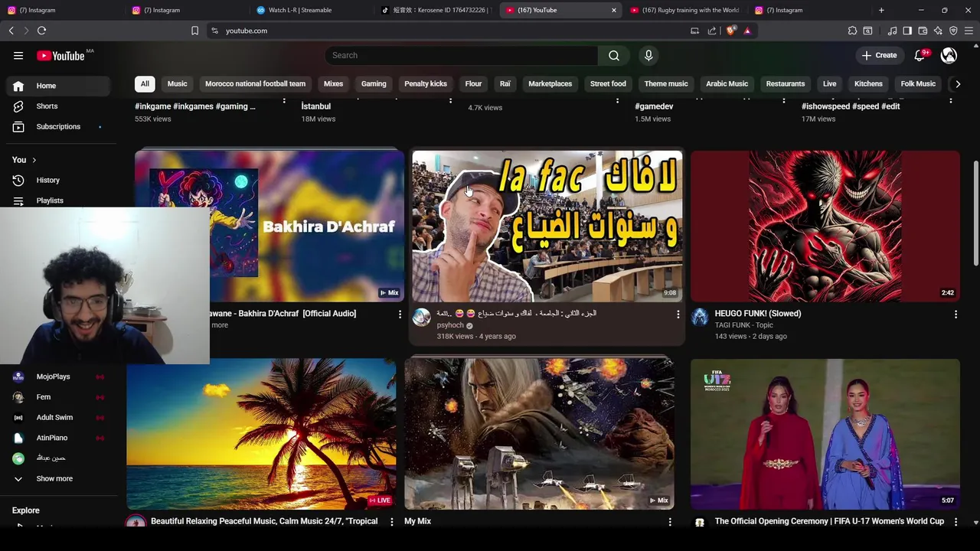Click the YouTube logo
The height and width of the screenshot is (551, 980).
pos(60,55)
